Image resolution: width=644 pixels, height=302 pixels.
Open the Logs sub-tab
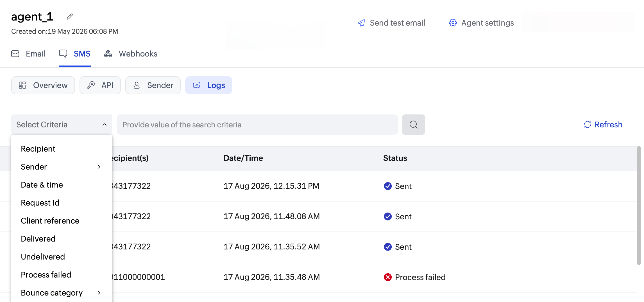(209, 85)
